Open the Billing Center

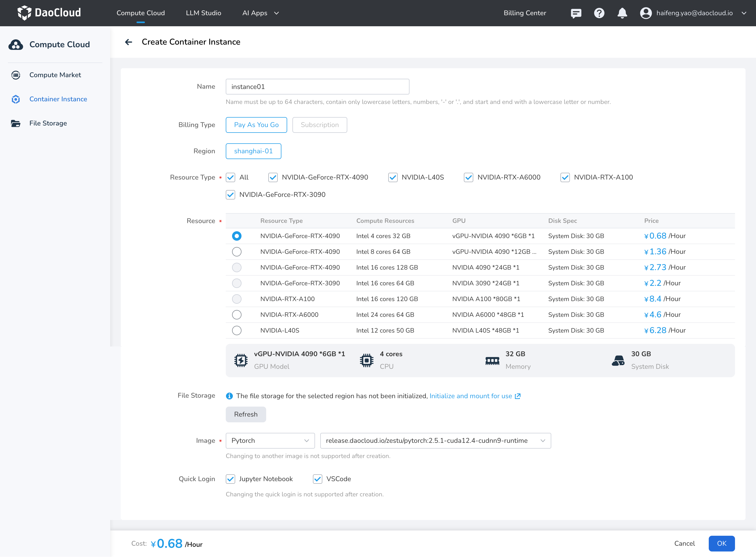(x=525, y=13)
